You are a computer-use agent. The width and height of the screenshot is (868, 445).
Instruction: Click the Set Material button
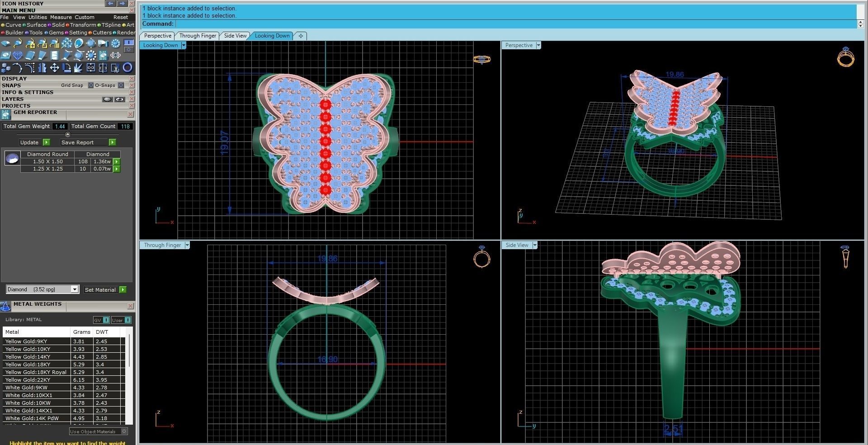(105, 289)
